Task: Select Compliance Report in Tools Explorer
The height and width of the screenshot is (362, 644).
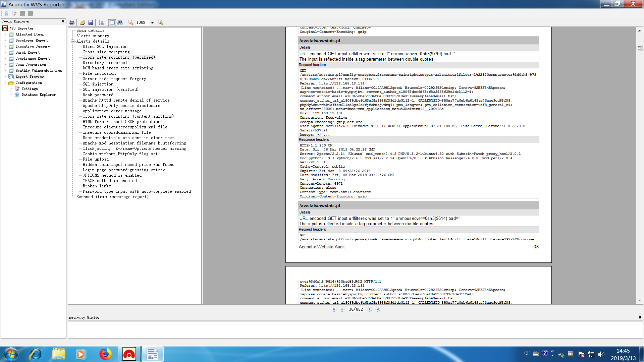Action: pos(33,58)
